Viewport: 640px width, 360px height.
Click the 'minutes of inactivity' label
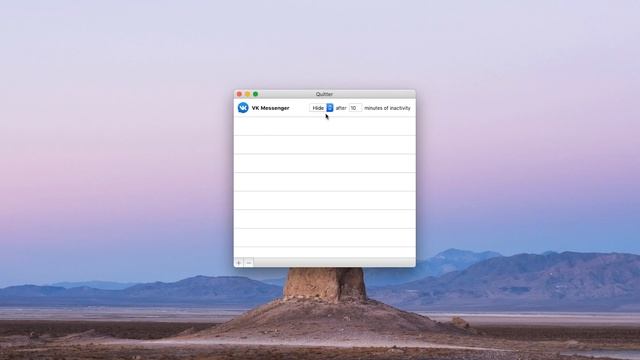click(x=387, y=108)
